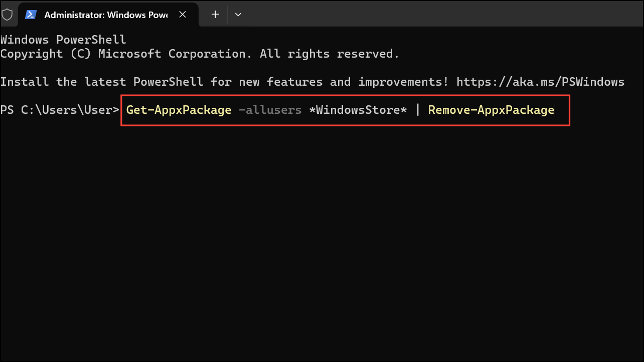The width and height of the screenshot is (644, 362).
Task: Click the dropdown arrow beside the new tab button
Action: pos(238,15)
